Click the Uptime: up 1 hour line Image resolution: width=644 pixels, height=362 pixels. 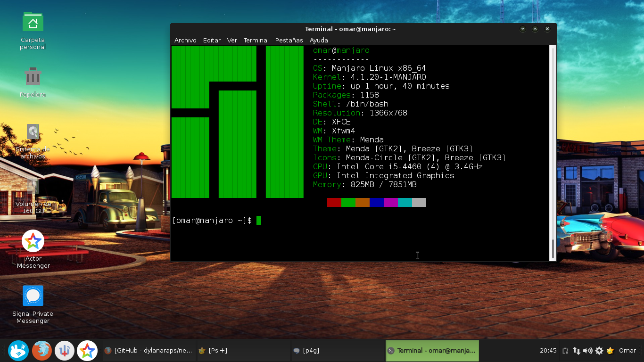pyautogui.click(x=381, y=86)
